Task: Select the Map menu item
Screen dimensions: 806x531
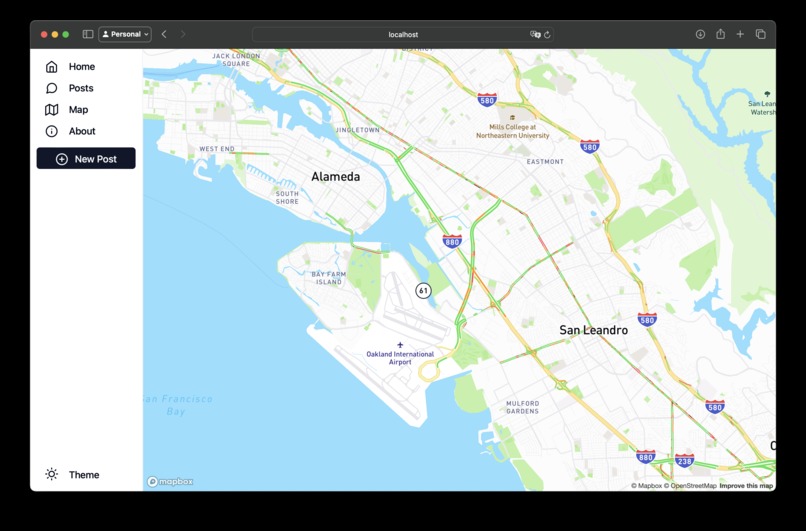Action: pos(86,109)
